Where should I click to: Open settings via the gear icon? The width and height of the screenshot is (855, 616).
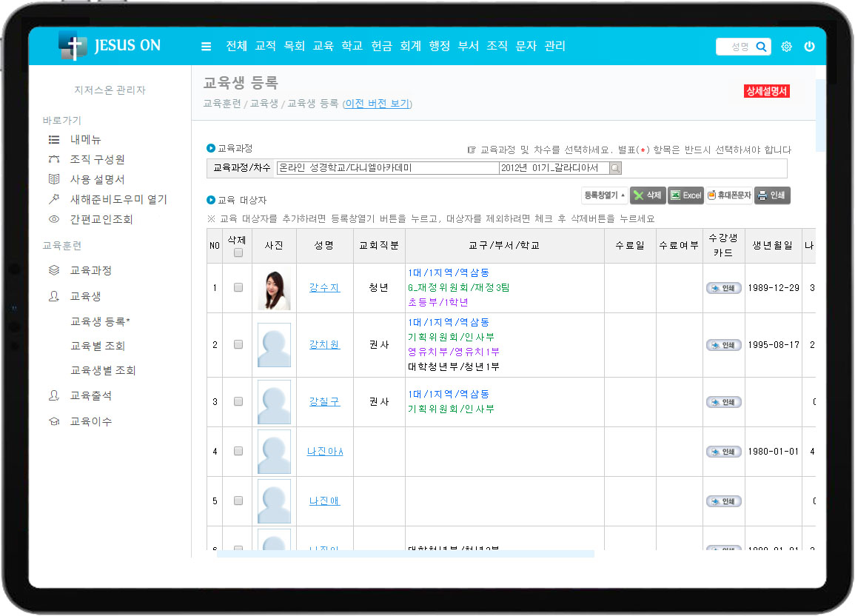pos(786,47)
